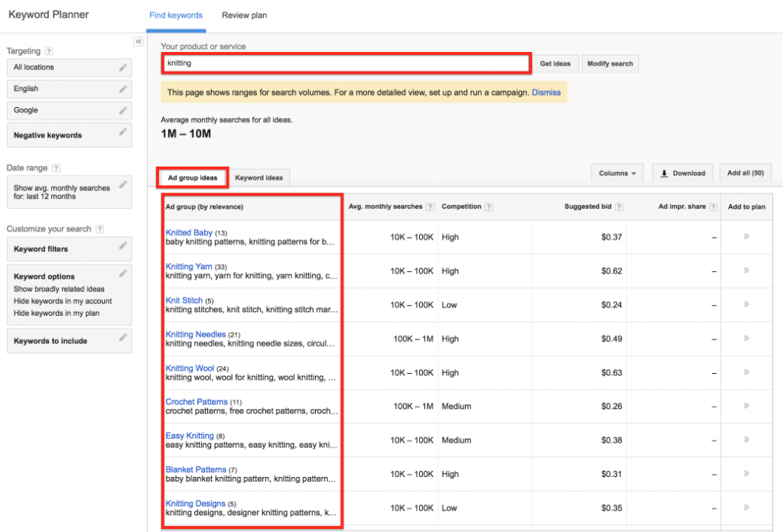Add Crochet Patterns group to plan
This screenshot has width=783, height=532.
(x=746, y=406)
